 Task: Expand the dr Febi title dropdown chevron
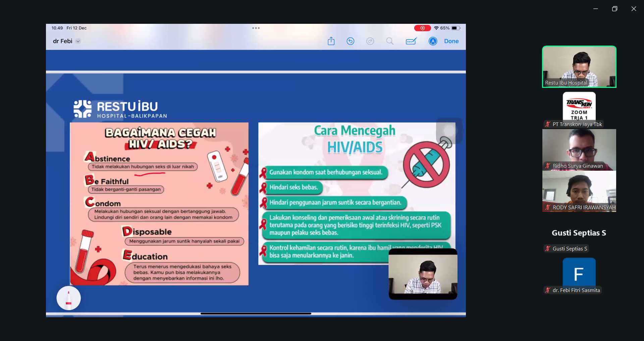(x=78, y=41)
